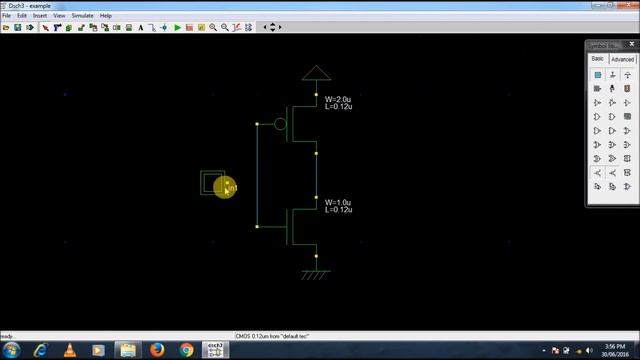Open the Simulate menu
The width and height of the screenshot is (640, 360).
pos(82,16)
